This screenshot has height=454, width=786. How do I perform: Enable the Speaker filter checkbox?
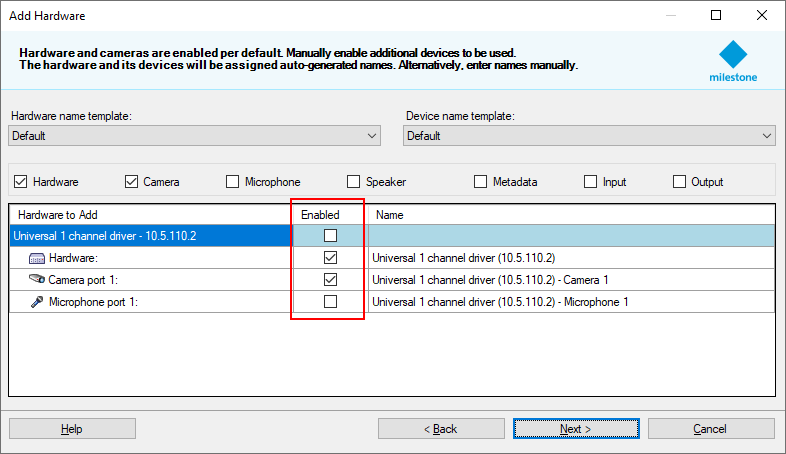click(x=353, y=181)
